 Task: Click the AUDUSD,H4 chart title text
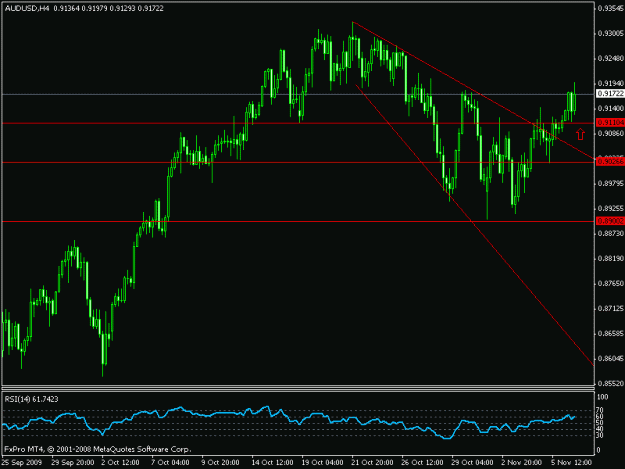pos(27,8)
